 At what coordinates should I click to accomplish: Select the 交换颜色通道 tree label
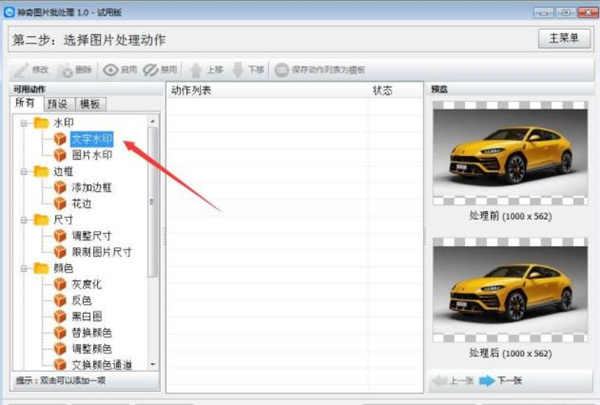coord(102,365)
